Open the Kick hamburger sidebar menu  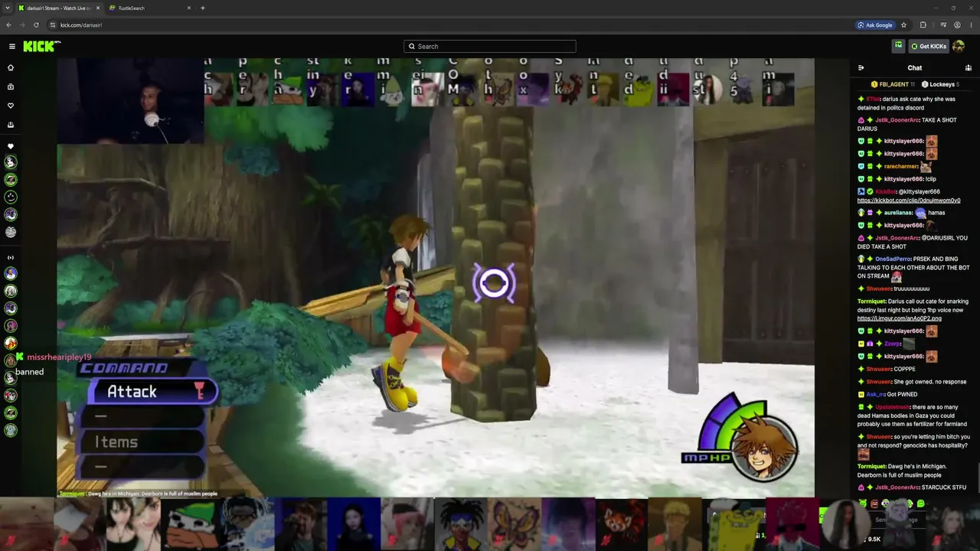click(x=12, y=46)
